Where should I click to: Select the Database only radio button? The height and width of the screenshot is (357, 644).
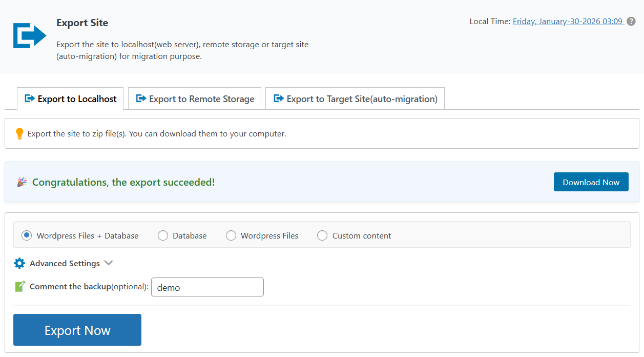tap(163, 235)
